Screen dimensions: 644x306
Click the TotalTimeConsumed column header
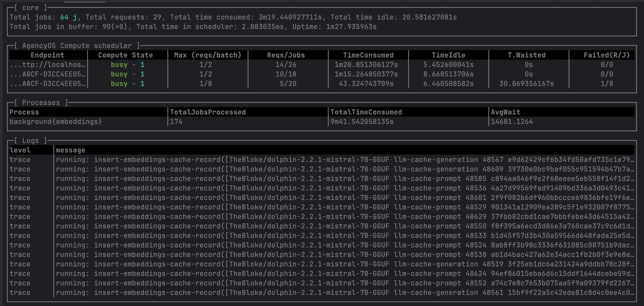point(366,112)
